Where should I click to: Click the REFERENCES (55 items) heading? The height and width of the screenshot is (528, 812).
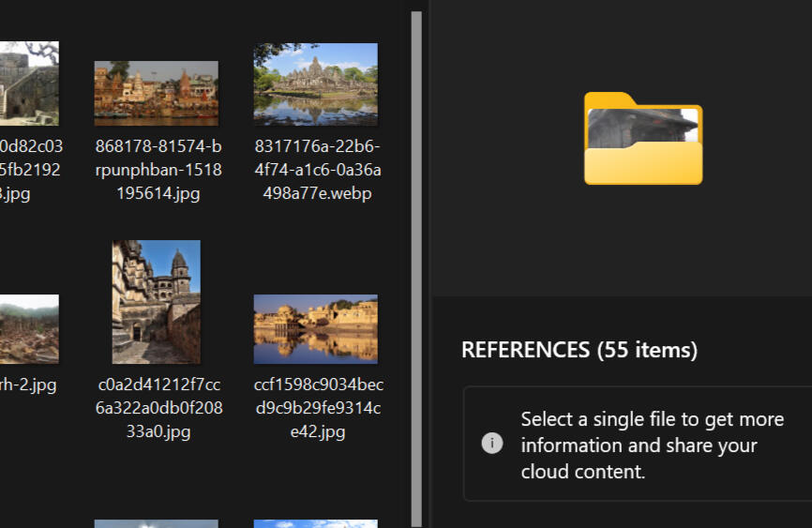[x=579, y=351]
